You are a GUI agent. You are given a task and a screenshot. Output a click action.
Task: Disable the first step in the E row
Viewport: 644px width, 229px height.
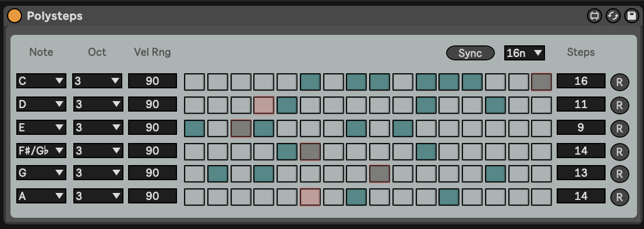tap(194, 128)
